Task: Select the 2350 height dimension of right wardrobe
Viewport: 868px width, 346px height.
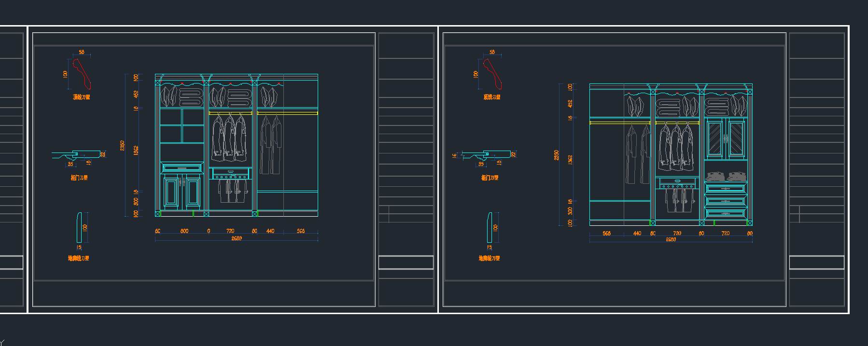Action: pyautogui.click(x=557, y=155)
